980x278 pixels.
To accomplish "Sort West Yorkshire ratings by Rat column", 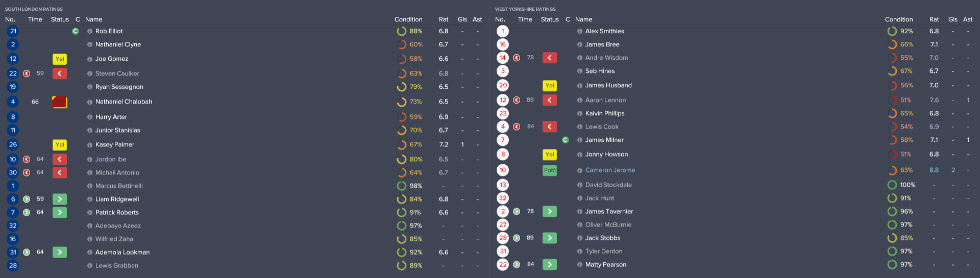I will pos(934,19).
